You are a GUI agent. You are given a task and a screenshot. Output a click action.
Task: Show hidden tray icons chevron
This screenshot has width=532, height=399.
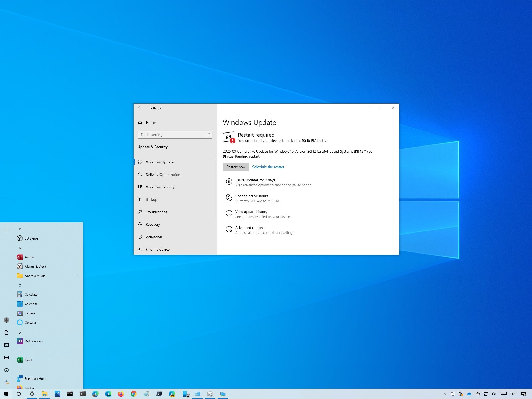pos(444,394)
